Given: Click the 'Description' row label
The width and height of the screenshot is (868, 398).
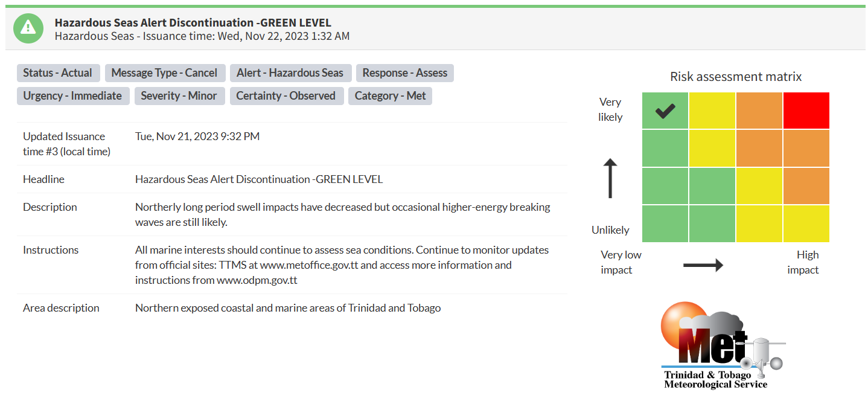Looking at the screenshot, I should (50, 207).
